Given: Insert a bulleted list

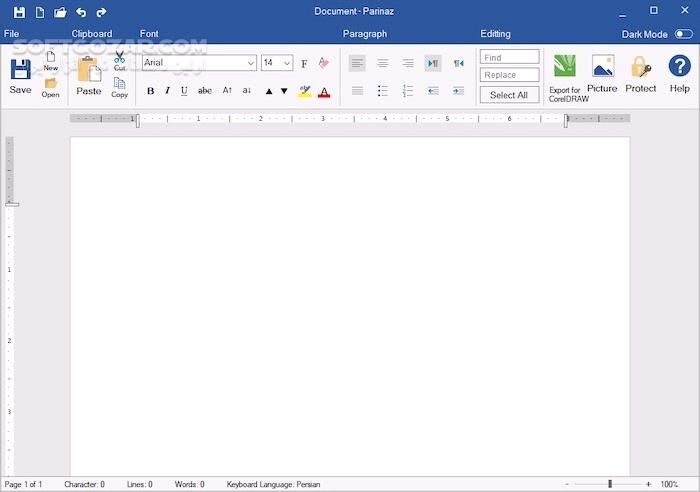Looking at the screenshot, I should pyautogui.click(x=382, y=91).
